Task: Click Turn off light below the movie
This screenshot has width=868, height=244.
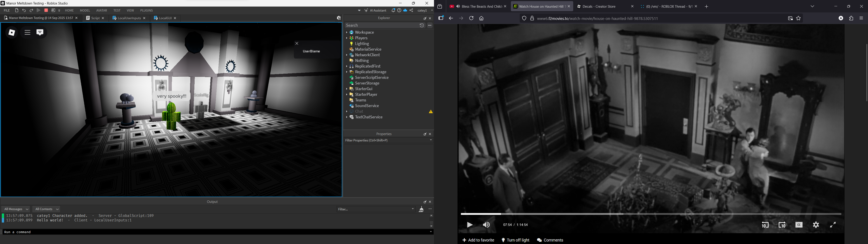Action: tap(516, 240)
